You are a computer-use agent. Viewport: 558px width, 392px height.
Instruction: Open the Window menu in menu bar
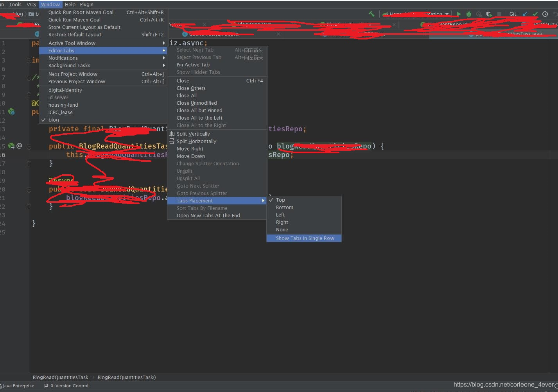(x=50, y=4)
